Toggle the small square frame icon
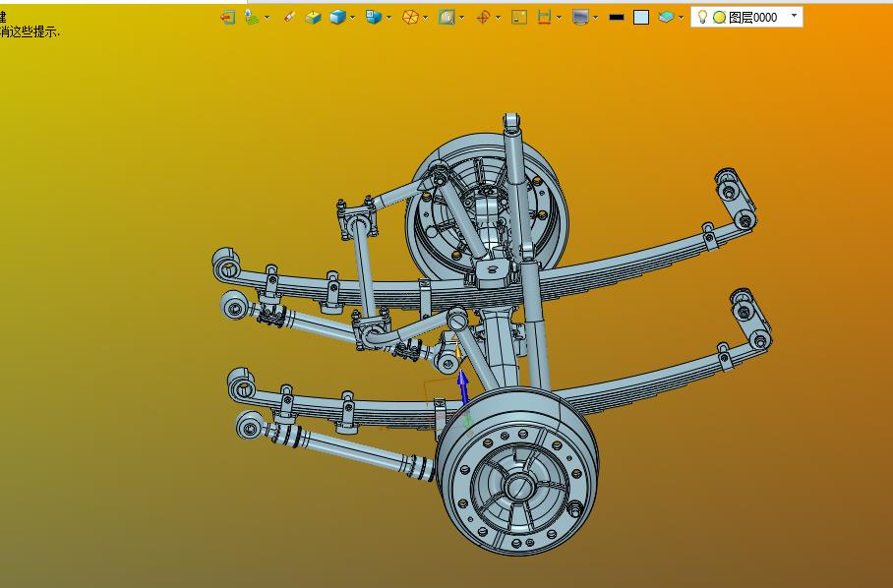 (519, 17)
